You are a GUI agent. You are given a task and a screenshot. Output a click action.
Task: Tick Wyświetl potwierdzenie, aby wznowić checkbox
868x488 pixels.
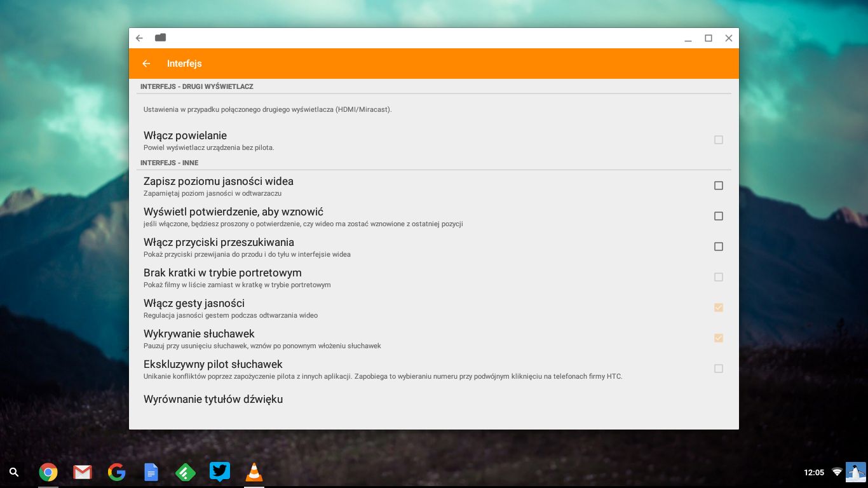pos(719,216)
